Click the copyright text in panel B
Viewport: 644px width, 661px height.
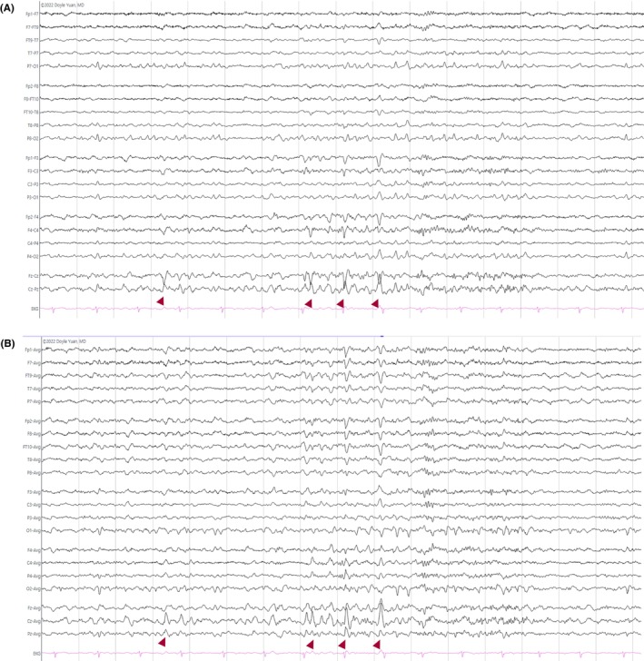pos(64,341)
